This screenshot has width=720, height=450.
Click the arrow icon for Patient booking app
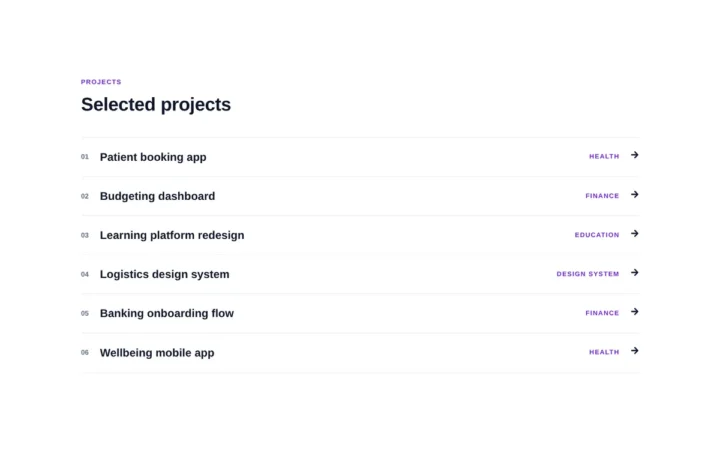click(635, 155)
